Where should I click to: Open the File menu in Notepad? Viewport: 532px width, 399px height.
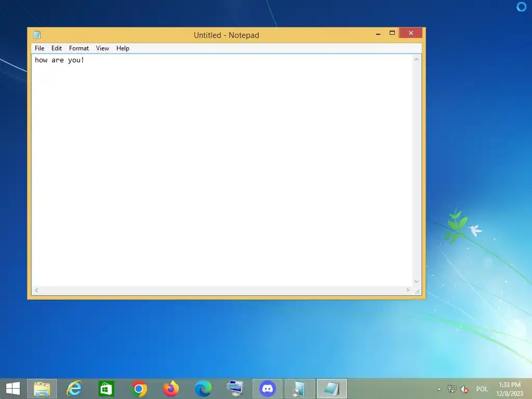pyautogui.click(x=39, y=48)
